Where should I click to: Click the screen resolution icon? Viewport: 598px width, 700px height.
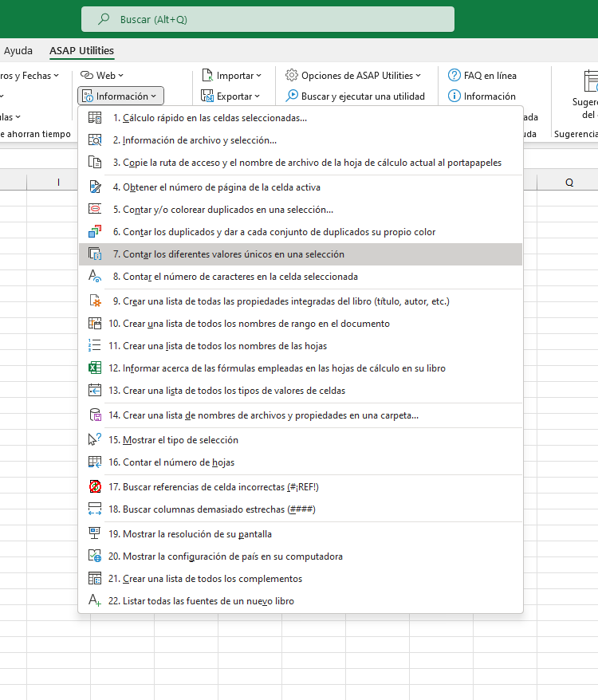pos(95,534)
